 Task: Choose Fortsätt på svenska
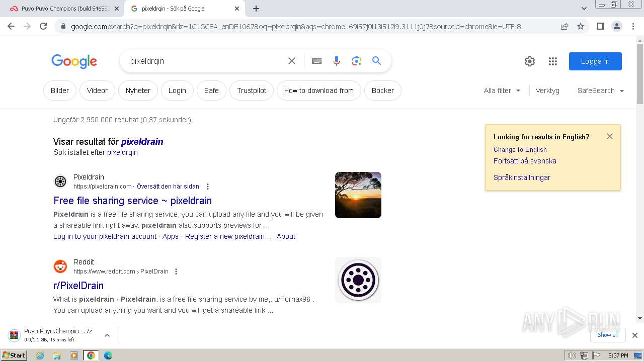525,161
